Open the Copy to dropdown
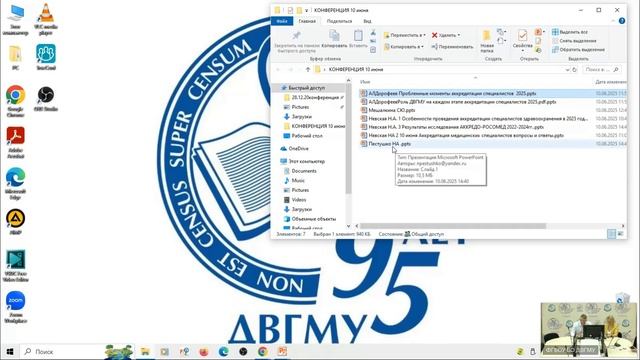This screenshot has height=360, width=640. coord(404,47)
